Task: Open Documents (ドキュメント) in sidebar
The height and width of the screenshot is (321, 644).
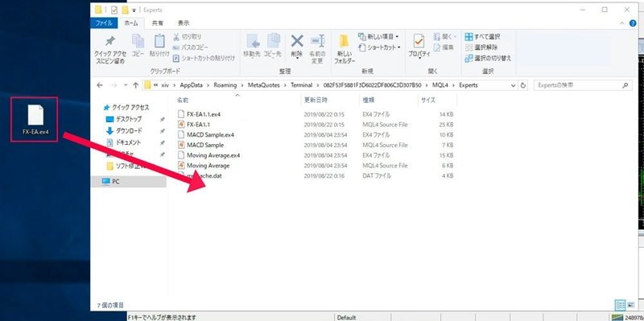Action: click(x=123, y=142)
